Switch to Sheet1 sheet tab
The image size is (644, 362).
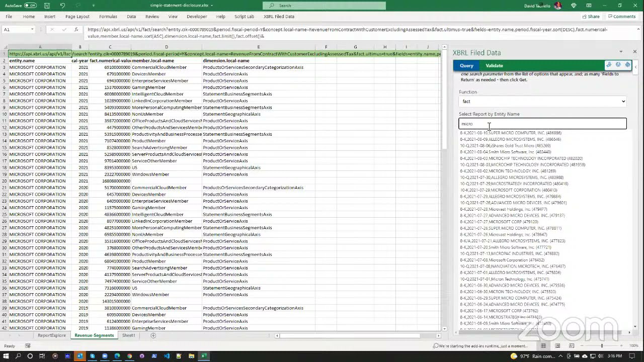pos(128,335)
